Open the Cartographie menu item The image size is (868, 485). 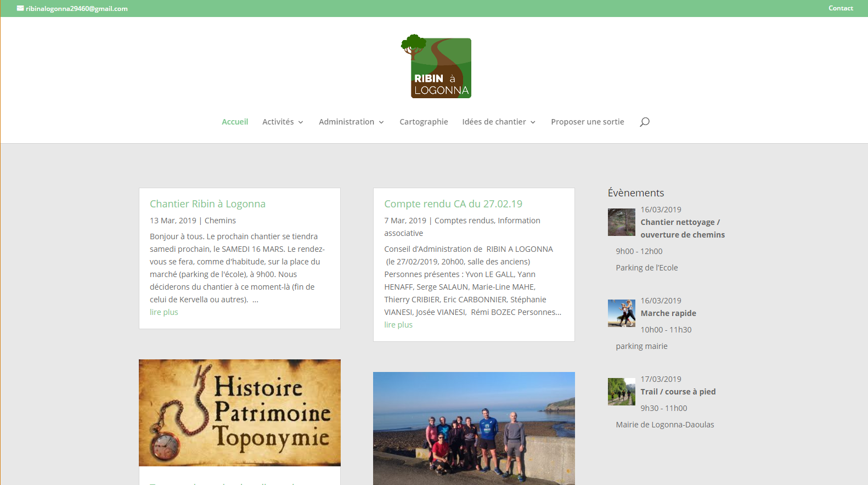pos(424,122)
